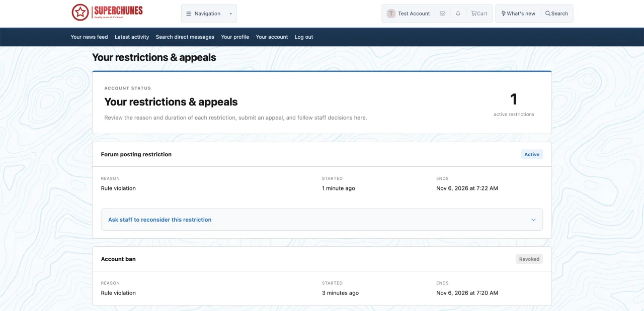Click the end date 'Nov 6, 2026 at 7:20 AM'
This screenshot has height=311, width=644.
tap(467, 293)
